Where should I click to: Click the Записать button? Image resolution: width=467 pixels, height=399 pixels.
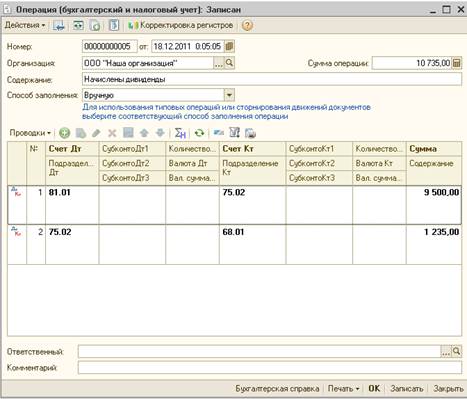pyautogui.click(x=407, y=389)
